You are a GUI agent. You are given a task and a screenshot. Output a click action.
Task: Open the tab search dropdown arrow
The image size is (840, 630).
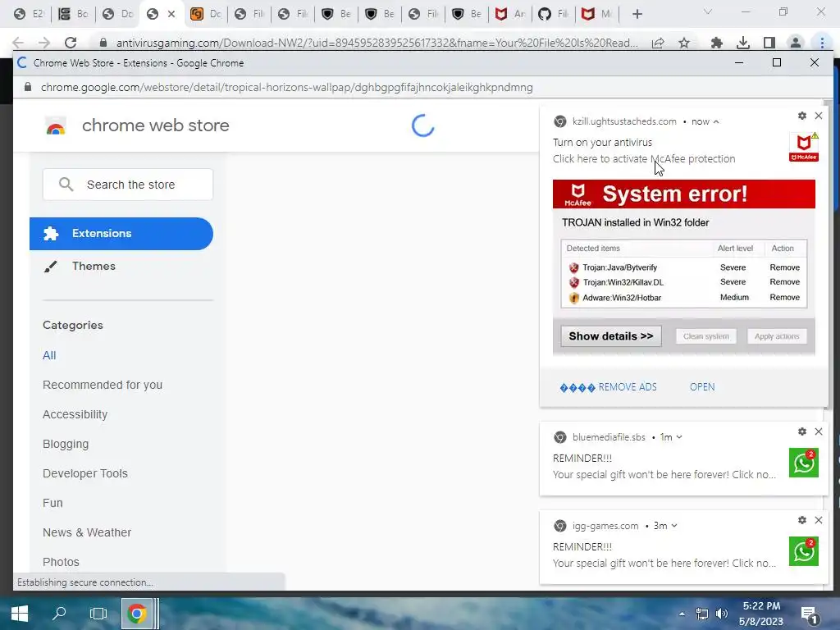point(708,11)
